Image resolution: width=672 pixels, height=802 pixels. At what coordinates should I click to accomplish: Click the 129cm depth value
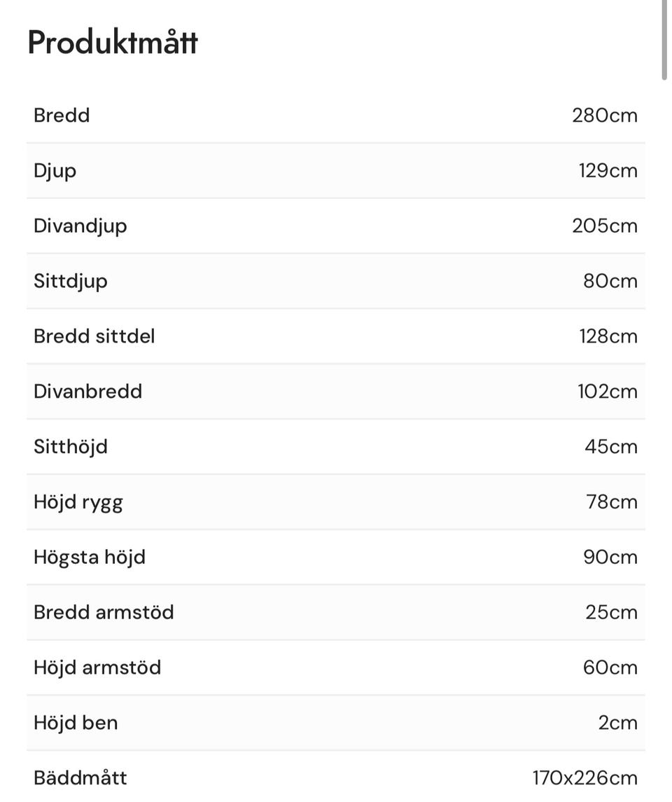(x=608, y=170)
